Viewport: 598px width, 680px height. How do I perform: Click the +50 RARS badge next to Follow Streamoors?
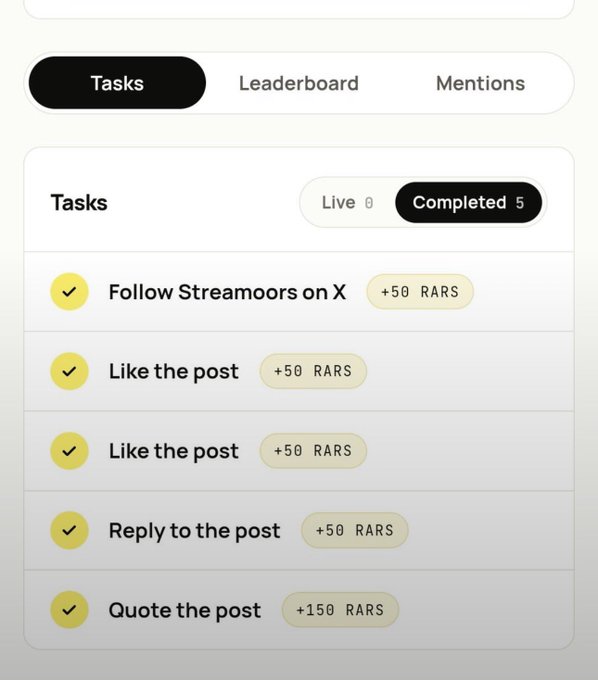pos(420,292)
